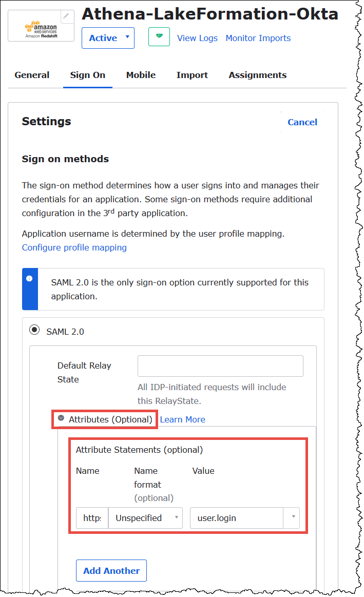
Task: Click the Add Another button
Action: pyautogui.click(x=111, y=570)
